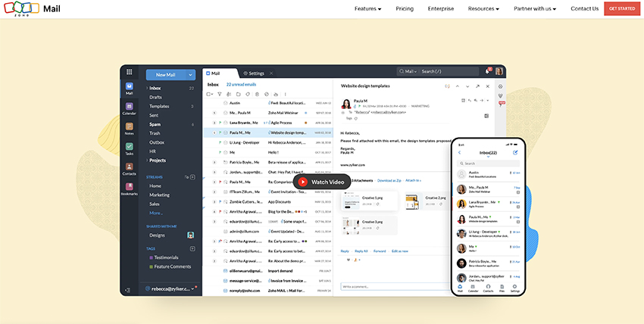Screen dimensions: 644x324
Task: Expand the Inbox folder
Action: coord(147,88)
